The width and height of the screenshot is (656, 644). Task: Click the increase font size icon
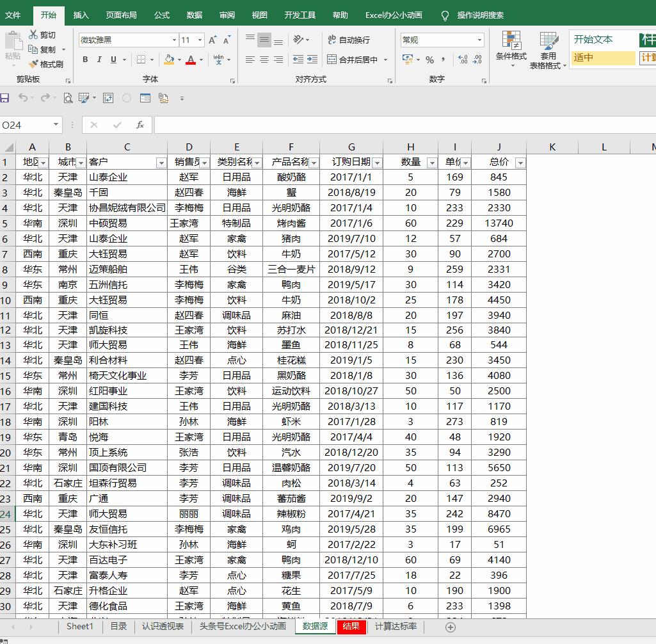pyautogui.click(x=212, y=40)
